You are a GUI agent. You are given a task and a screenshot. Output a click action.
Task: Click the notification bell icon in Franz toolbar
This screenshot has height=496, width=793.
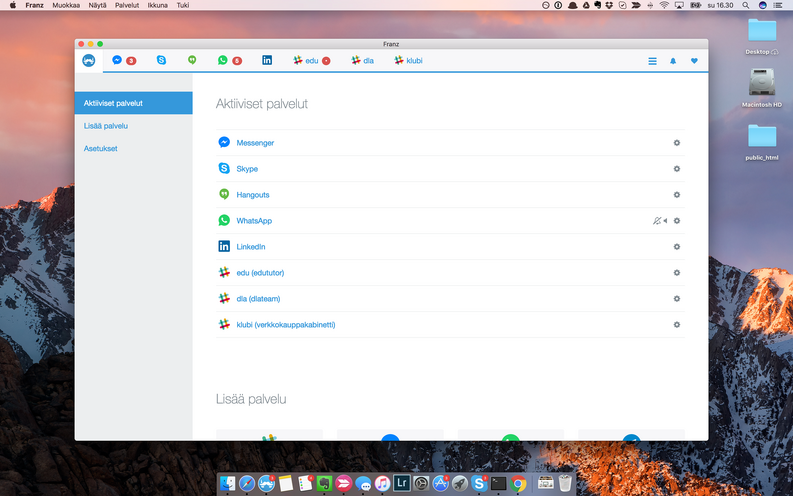[673, 61]
